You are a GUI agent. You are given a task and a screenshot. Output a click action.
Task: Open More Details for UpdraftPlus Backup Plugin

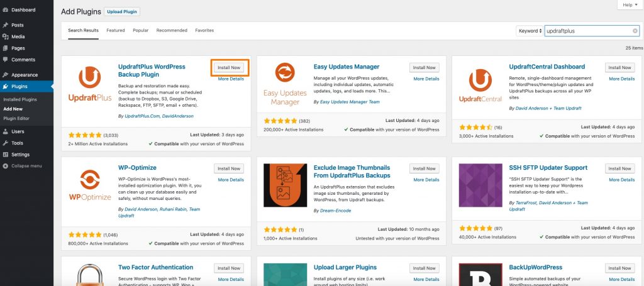tap(231, 79)
